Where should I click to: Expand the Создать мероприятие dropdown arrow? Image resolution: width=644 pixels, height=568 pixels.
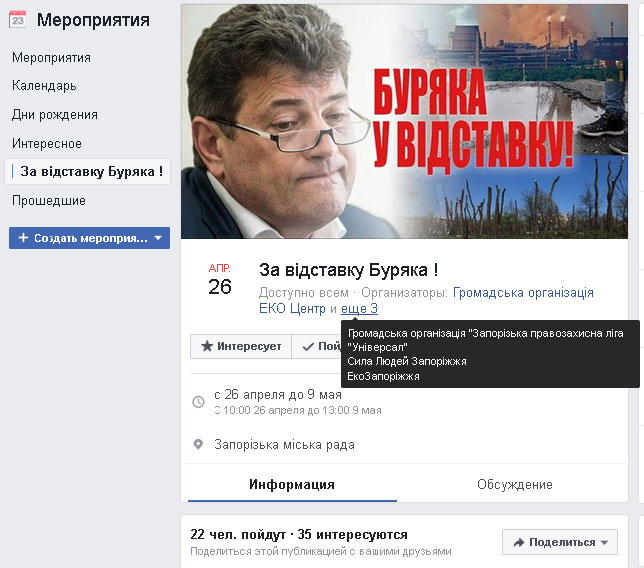click(x=158, y=238)
